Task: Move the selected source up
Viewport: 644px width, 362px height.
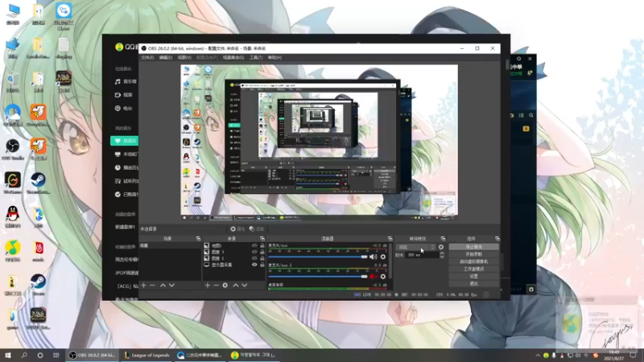Action: 236,285
